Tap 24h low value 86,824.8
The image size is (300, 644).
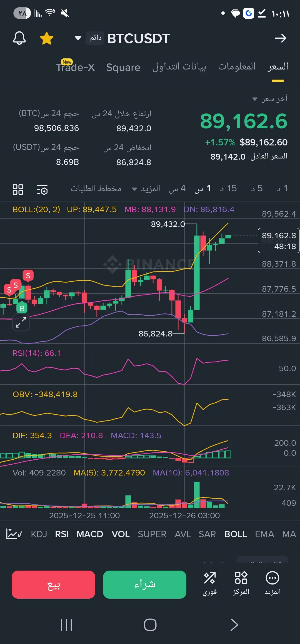point(134,162)
